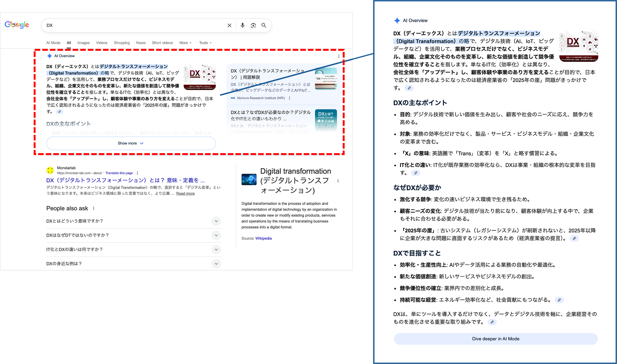Image resolution: width=617 pixels, height=364 pixels.
Task: Open the AI Overview three-dot menu
Action: pyautogui.click(x=339, y=56)
